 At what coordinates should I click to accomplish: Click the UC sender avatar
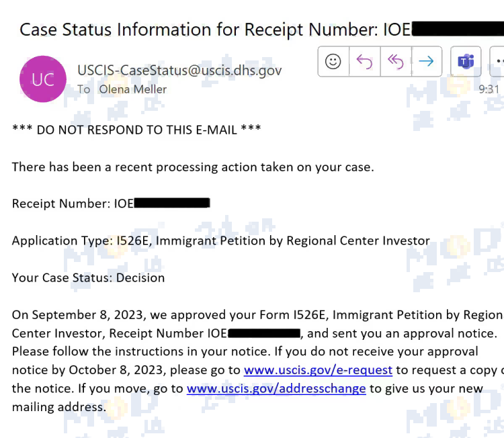[43, 79]
